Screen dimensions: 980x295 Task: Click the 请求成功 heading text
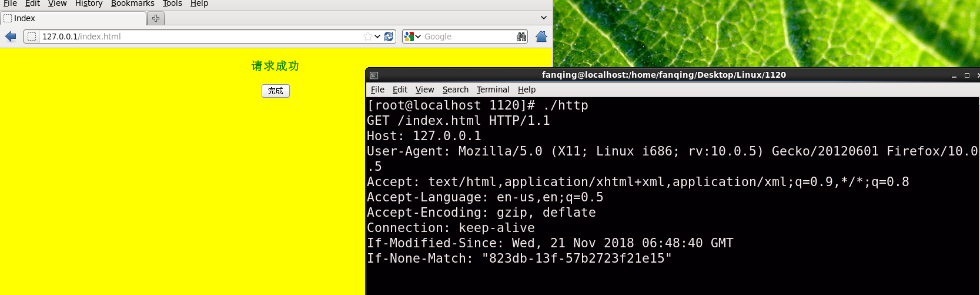(275, 66)
